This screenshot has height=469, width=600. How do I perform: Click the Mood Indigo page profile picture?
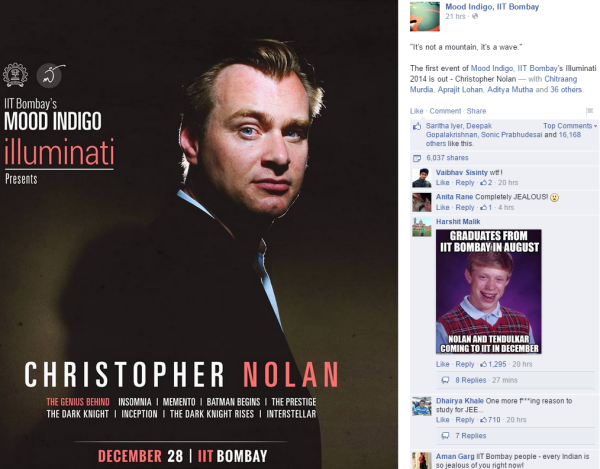point(425,16)
